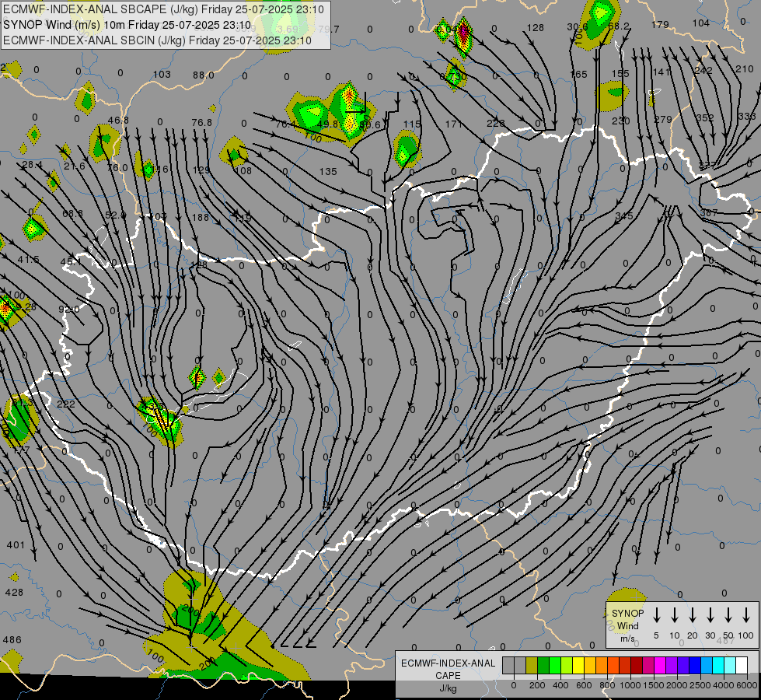The image size is (761, 700).
Task: Click the 5 m/s arrow in the wind legend
Action: (x=656, y=614)
